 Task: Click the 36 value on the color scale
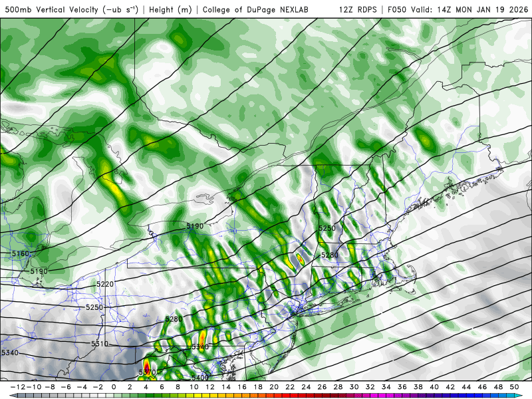point(402,387)
